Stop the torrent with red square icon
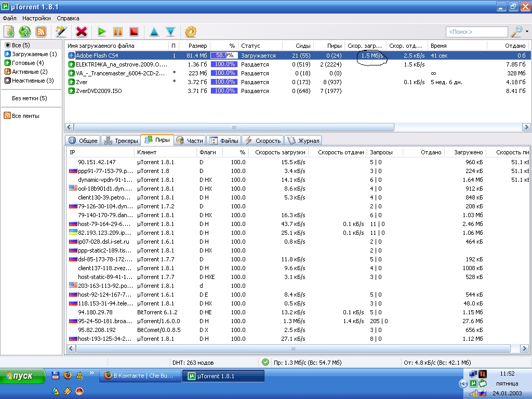The image size is (532, 399). 134,32
